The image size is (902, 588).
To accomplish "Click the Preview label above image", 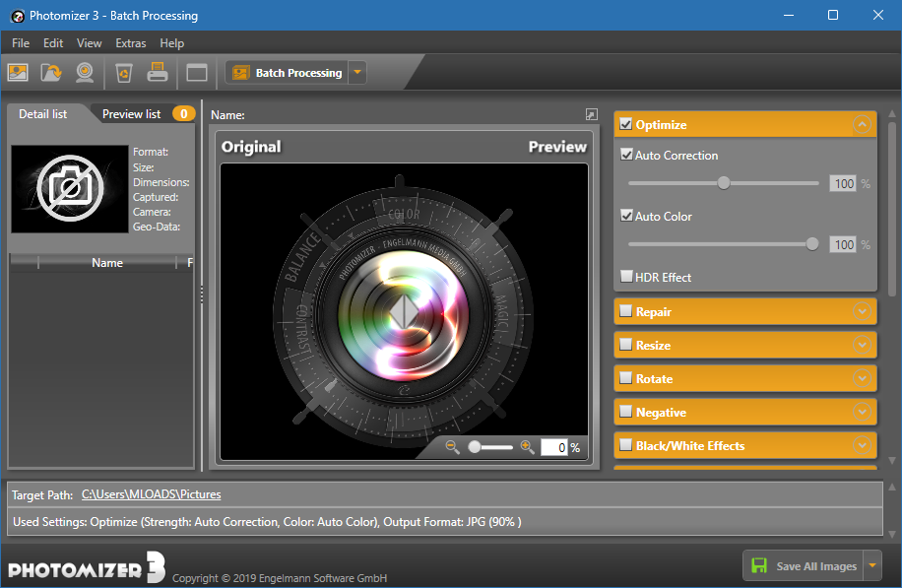I will (x=557, y=147).
